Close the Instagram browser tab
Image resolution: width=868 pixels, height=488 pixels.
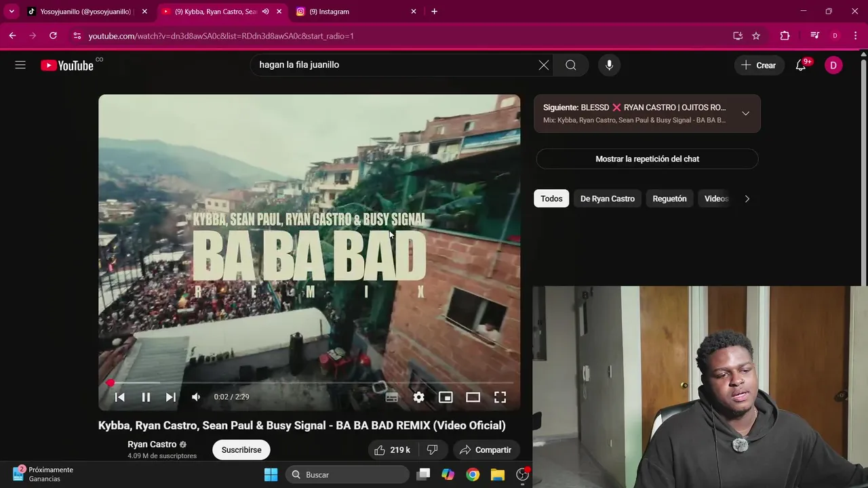coord(414,12)
